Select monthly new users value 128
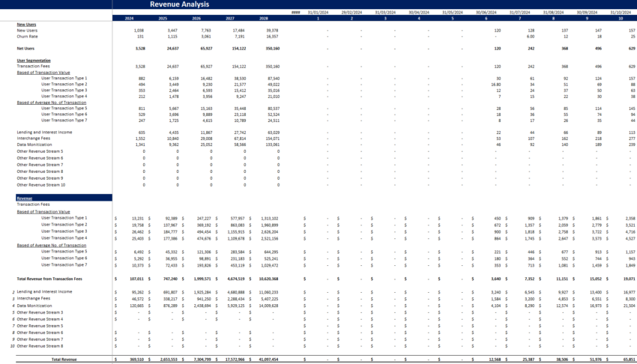This screenshot has width=637, height=364. 531,31
